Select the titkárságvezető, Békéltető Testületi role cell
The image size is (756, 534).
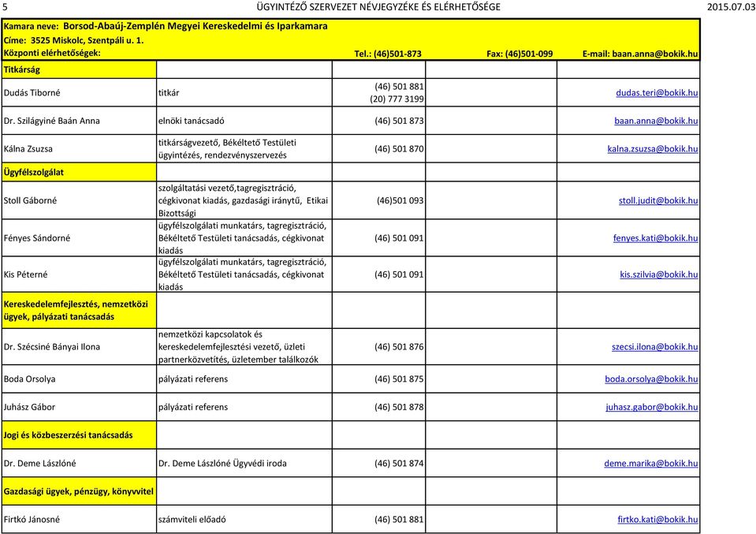(244, 148)
